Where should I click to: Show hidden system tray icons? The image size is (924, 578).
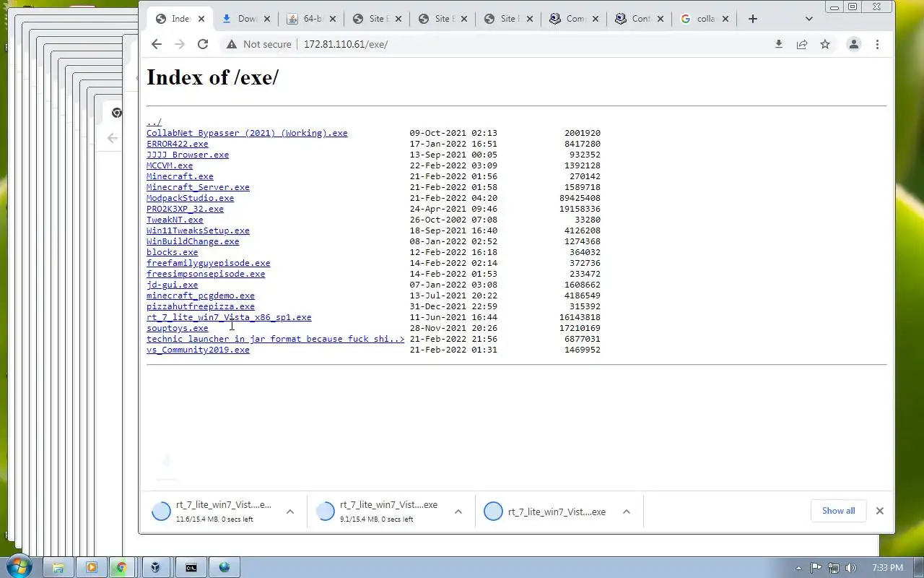(x=798, y=568)
